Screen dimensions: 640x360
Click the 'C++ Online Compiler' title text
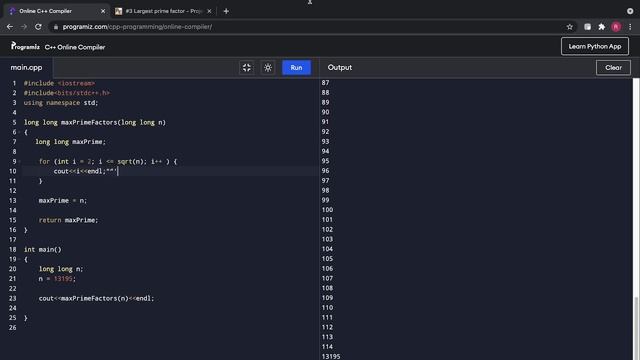tap(75, 47)
